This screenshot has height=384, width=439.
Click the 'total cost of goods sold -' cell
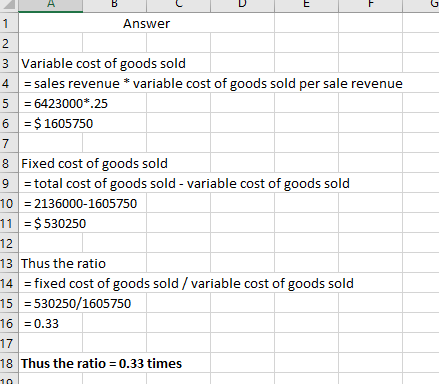tap(187, 183)
